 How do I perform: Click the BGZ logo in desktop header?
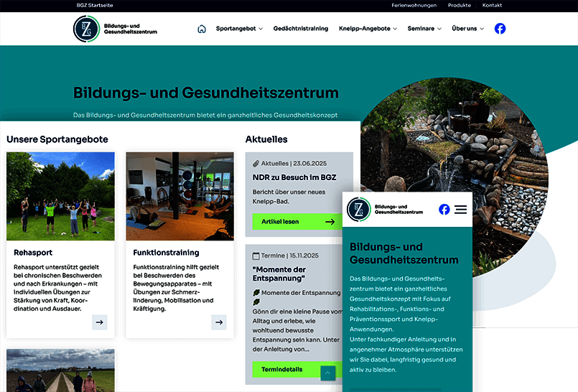[x=87, y=29]
